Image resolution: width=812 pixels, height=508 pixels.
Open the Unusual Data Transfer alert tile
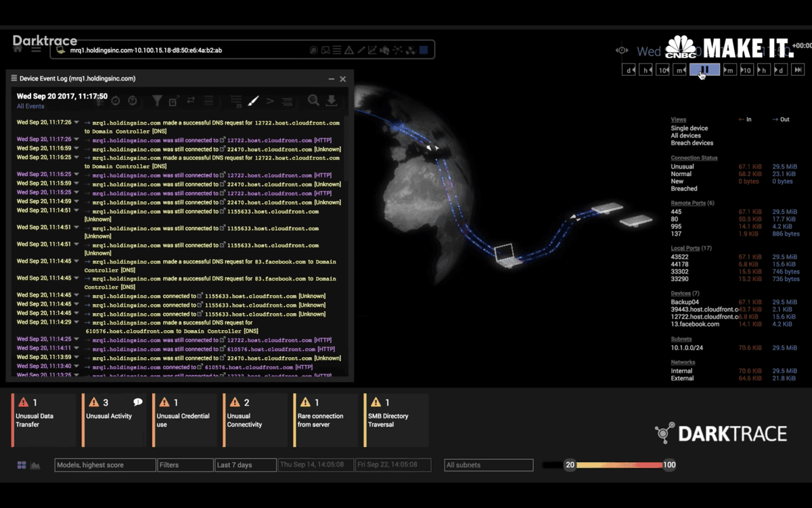point(44,420)
